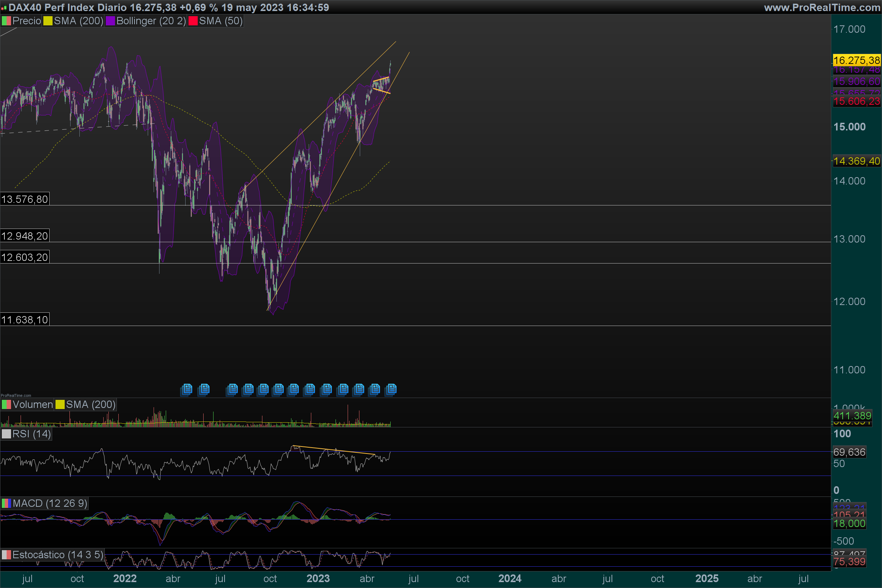Image resolution: width=882 pixels, height=588 pixels.
Task: Click the purple Bollinger color swatch
Action: pyautogui.click(x=110, y=21)
